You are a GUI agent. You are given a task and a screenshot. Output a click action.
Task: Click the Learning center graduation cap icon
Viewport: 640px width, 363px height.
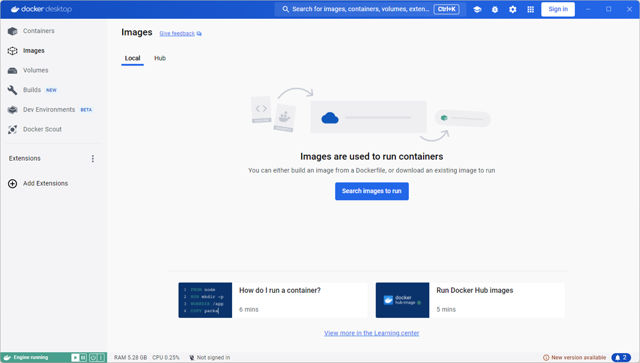tap(477, 9)
